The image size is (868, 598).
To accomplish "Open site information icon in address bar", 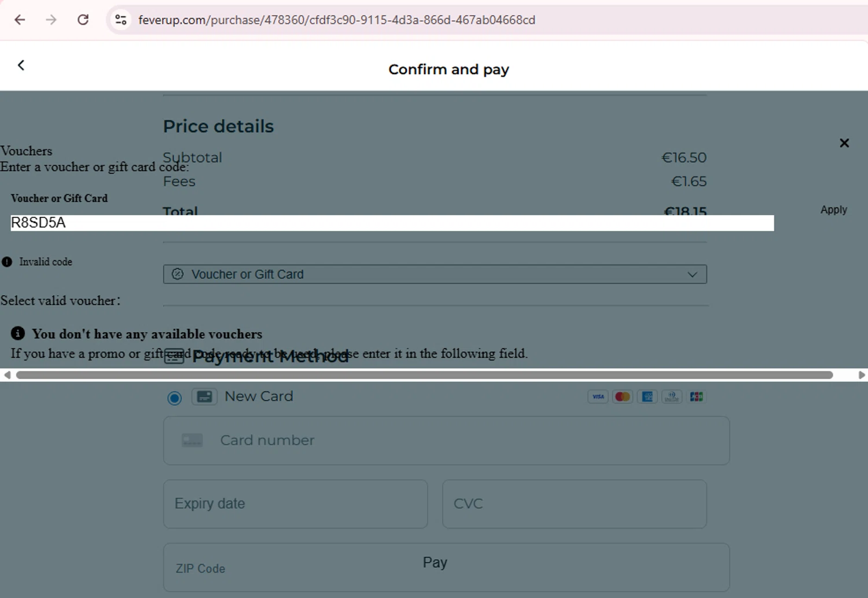I will click(x=120, y=20).
